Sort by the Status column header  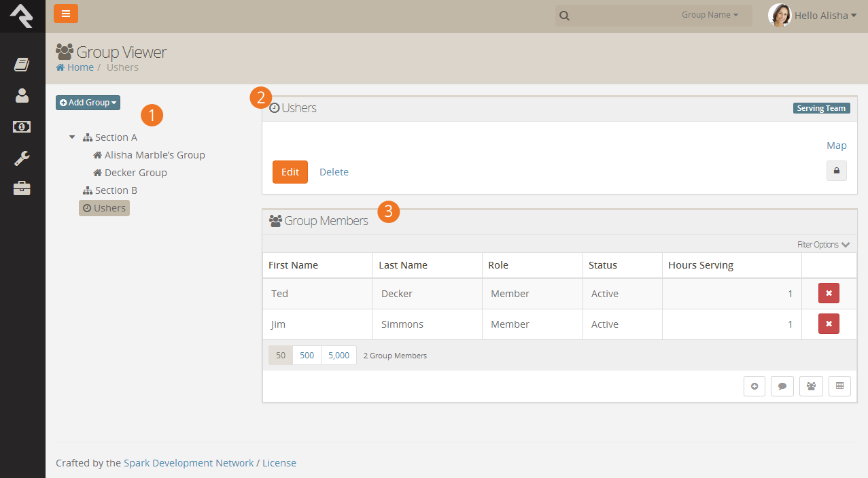pyautogui.click(x=603, y=265)
